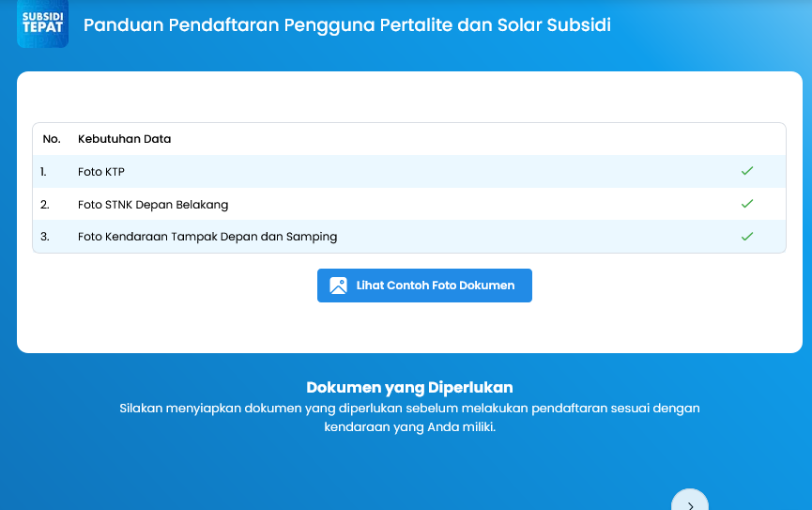Screen dimensions: 812x510
Task: Click row number 3 in the table
Action: pos(44,237)
